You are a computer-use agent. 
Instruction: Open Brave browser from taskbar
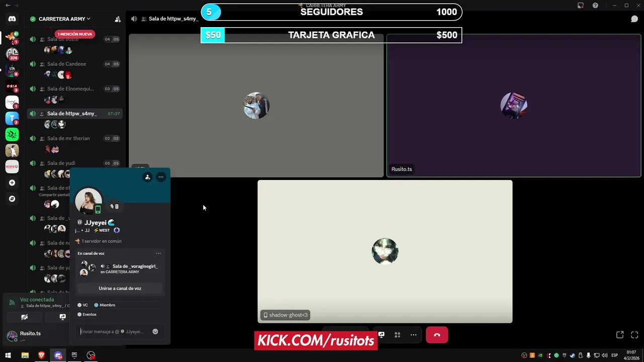click(x=41, y=355)
